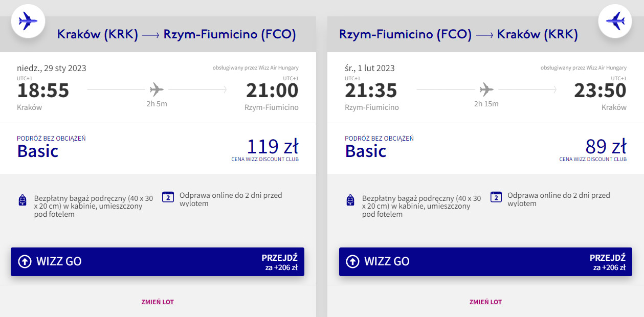Click the gray plane icon on the 21:35 flight timeline
The width and height of the screenshot is (644, 317).
[486, 90]
